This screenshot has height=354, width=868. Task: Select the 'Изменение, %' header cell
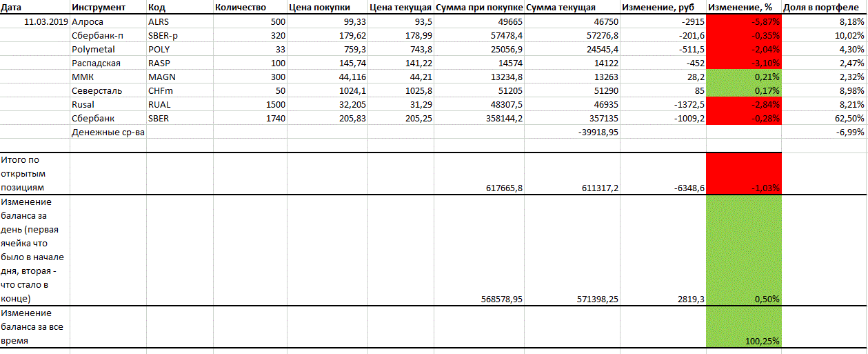[x=744, y=8]
